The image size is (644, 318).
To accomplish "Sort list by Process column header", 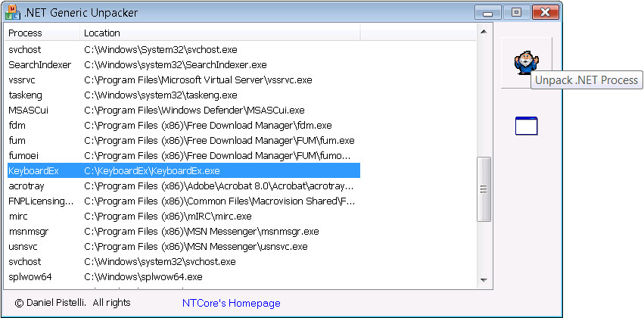I will 42,33.
